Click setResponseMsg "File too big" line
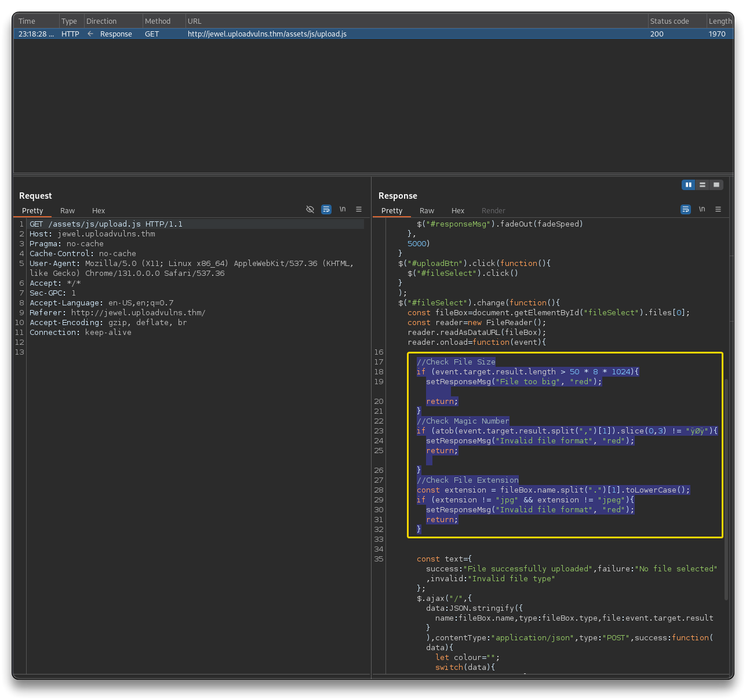 [x=514, y=382]
